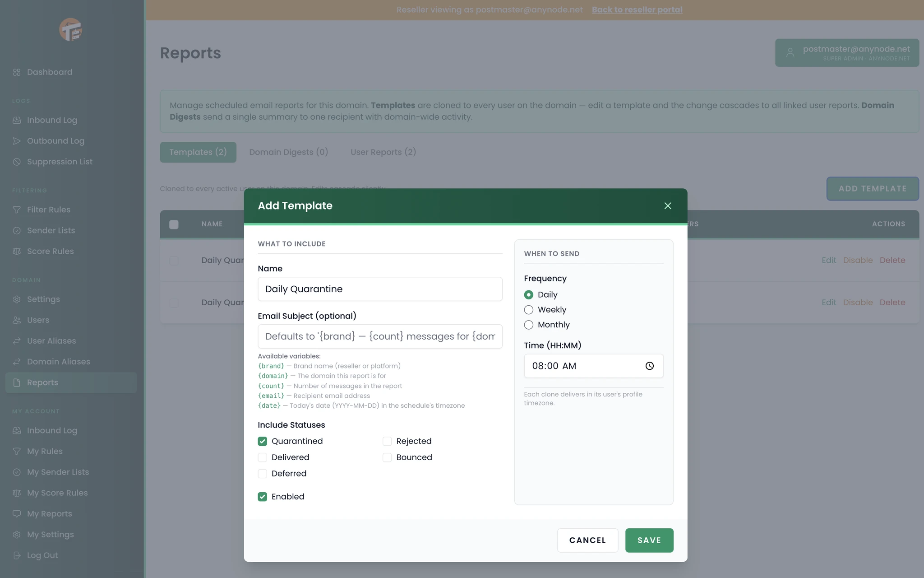Screen dimensions: 924x578
Task: Click the Save button
Action: (x=649, y=540)
